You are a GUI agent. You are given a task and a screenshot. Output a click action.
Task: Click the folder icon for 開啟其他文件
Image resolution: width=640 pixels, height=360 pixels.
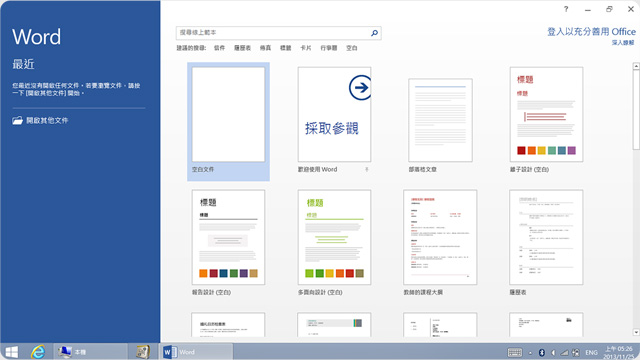(17, 120)
